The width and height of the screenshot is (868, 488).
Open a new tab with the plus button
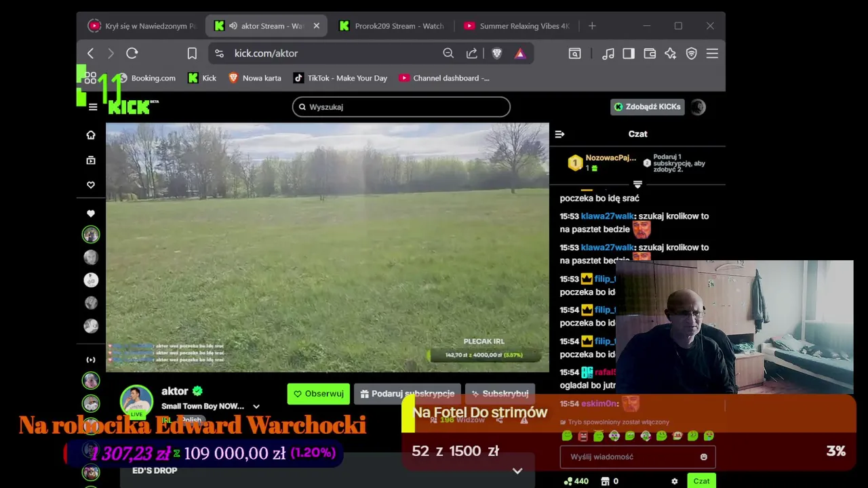pyautogui.click(x=592, y=26)
